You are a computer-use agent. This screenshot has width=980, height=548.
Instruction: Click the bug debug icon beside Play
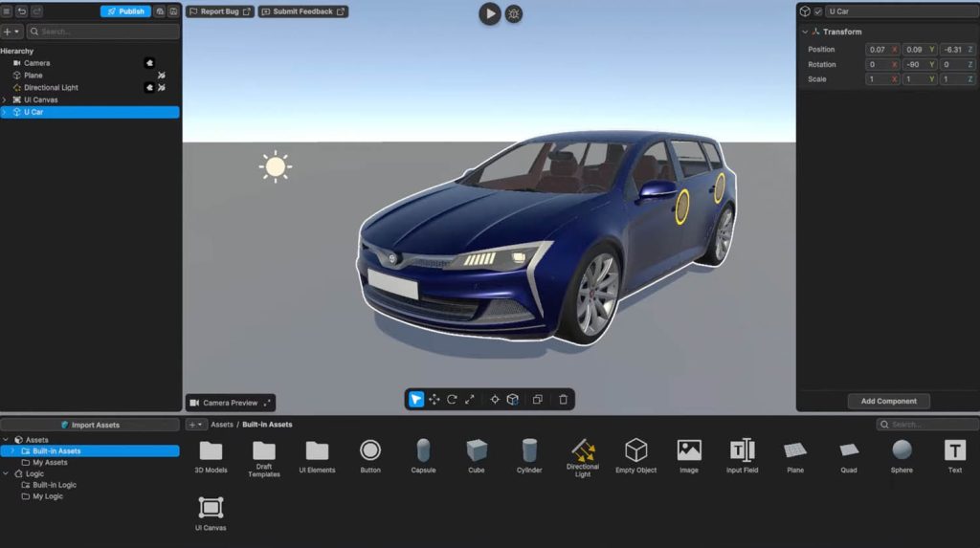coord(514,14)
